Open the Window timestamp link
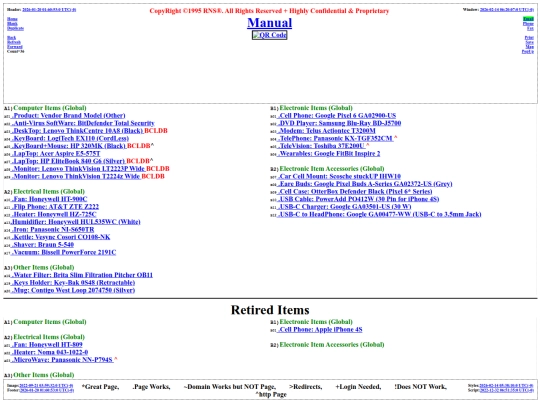The height and width of the screenshot is (405, 540). 507,10
